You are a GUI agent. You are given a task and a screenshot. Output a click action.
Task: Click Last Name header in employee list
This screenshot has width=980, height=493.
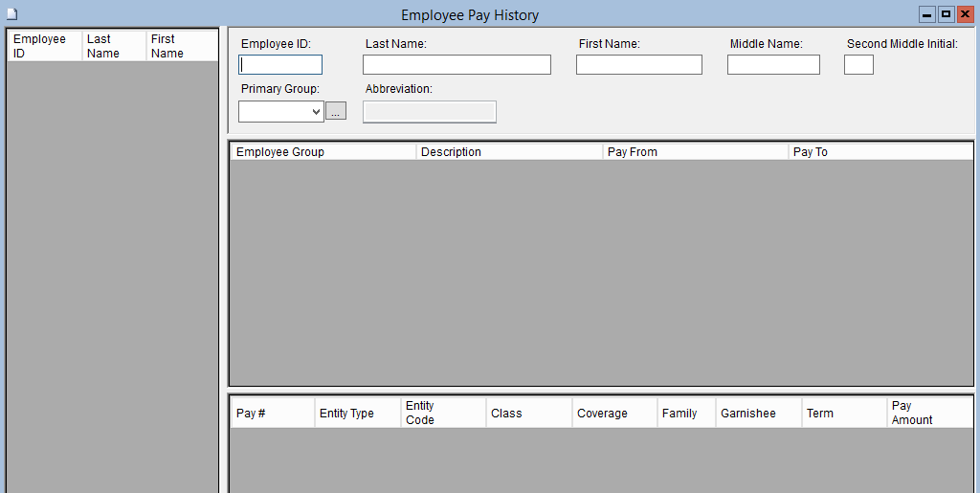[x=114, y=46]
